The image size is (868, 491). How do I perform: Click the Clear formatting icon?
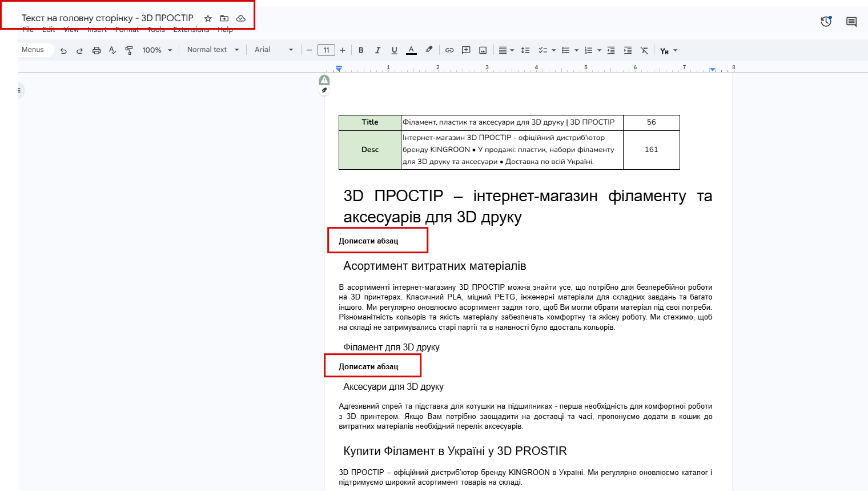(644, 50)
